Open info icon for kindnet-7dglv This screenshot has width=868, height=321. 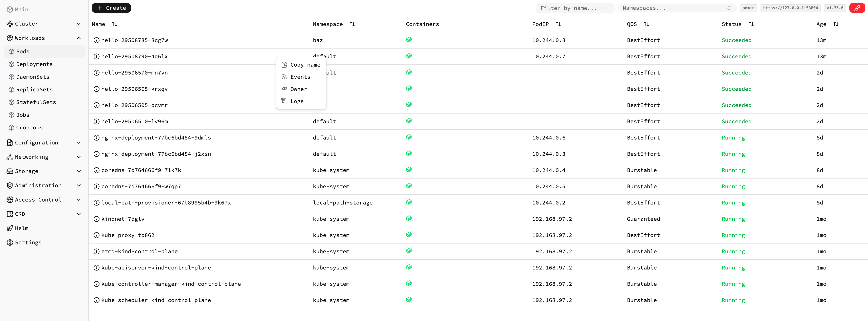[96, 219]
